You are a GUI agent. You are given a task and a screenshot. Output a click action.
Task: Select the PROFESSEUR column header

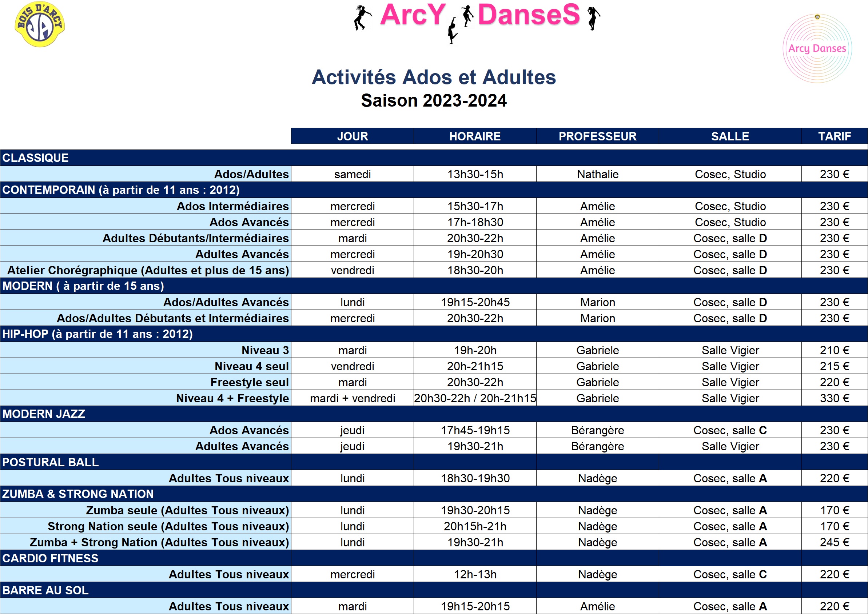[597, 136]
